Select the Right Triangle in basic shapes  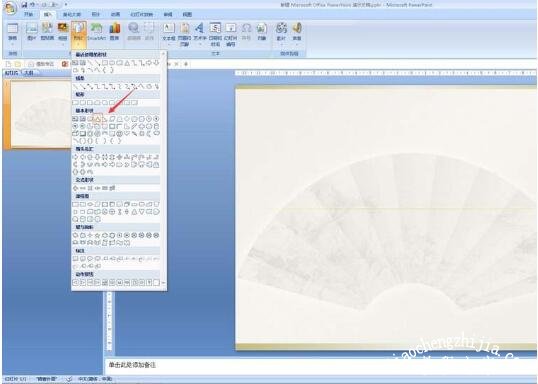105,119
